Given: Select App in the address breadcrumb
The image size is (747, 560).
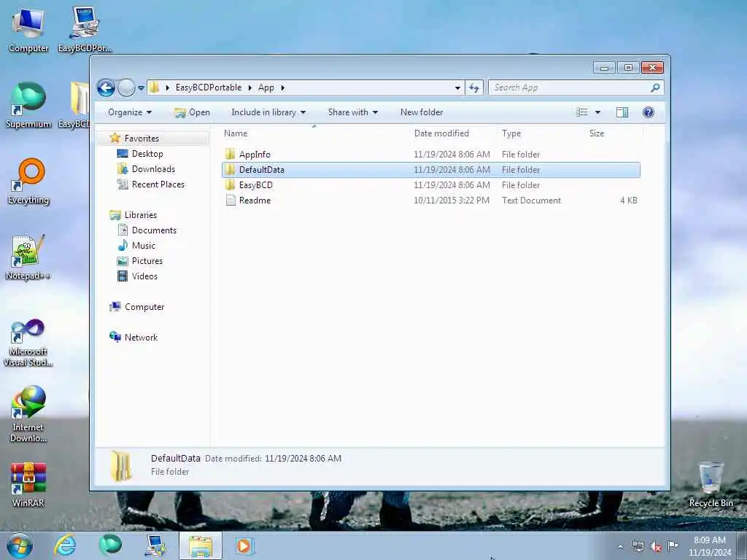Looking at the screenshot, I should tap(266, 87).
